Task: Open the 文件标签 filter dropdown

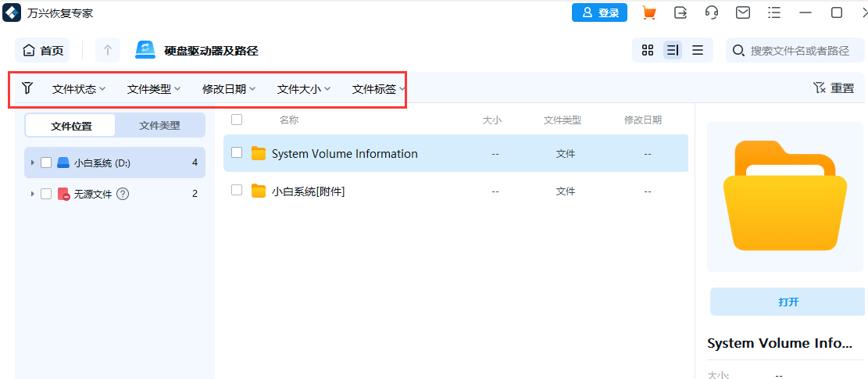Action: click(x=379, y=88)
